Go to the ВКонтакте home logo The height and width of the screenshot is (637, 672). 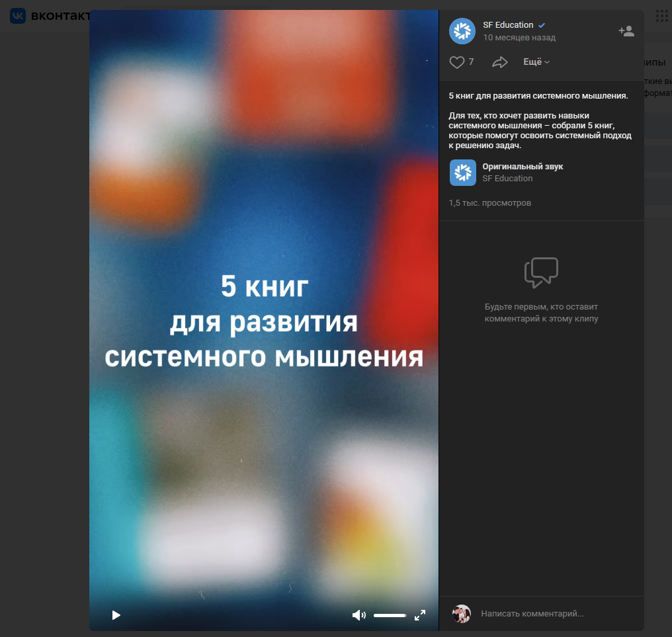(50, 16)
